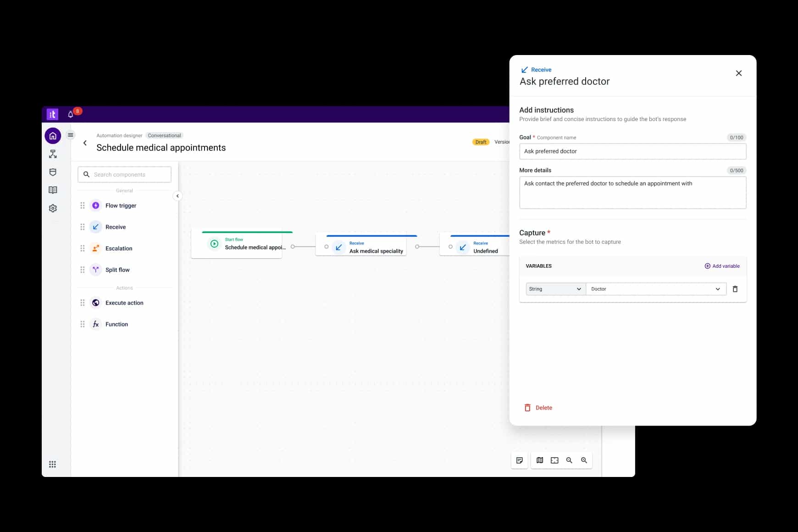Collapse the components sidebar chevron

(177, 196)
